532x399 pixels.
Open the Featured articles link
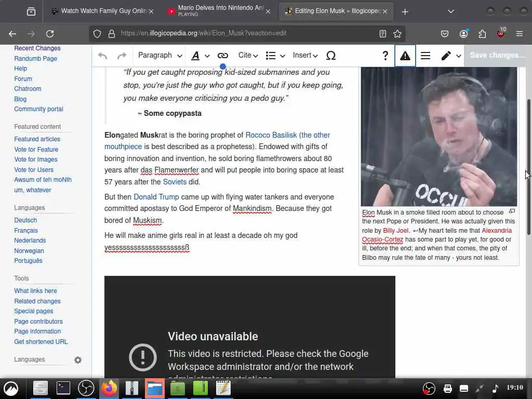(37, 139)
